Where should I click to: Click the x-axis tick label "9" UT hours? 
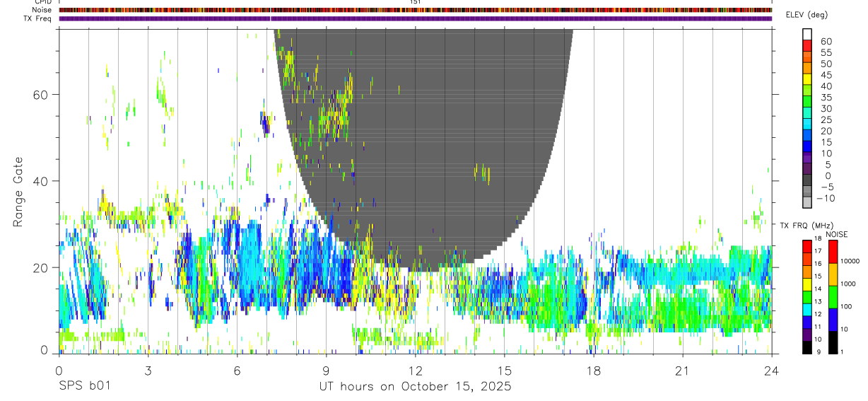point(326,371)
